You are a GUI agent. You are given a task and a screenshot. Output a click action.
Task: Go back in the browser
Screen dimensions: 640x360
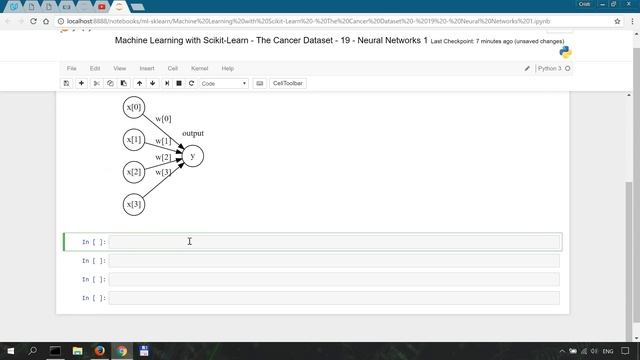[8, 21]
